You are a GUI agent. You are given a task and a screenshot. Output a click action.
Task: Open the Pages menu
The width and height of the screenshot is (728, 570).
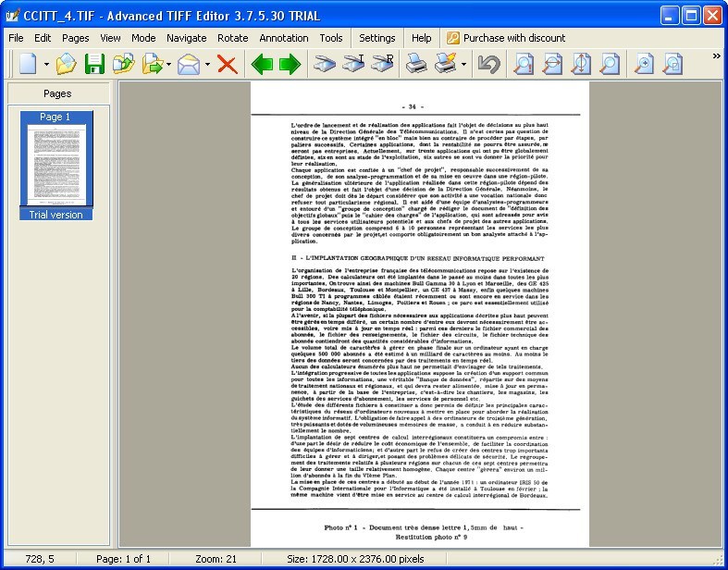[75, 38]
